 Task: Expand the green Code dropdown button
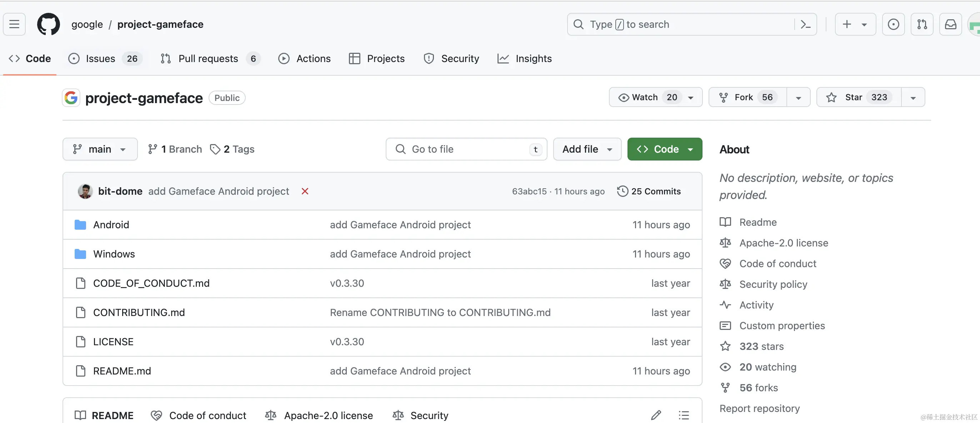coord(664,149)
